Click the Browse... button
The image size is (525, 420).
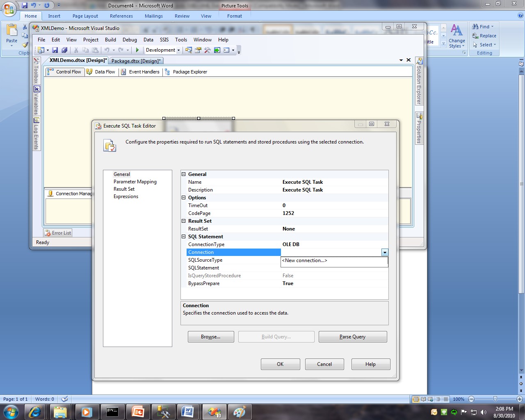(x=211, y=337)
